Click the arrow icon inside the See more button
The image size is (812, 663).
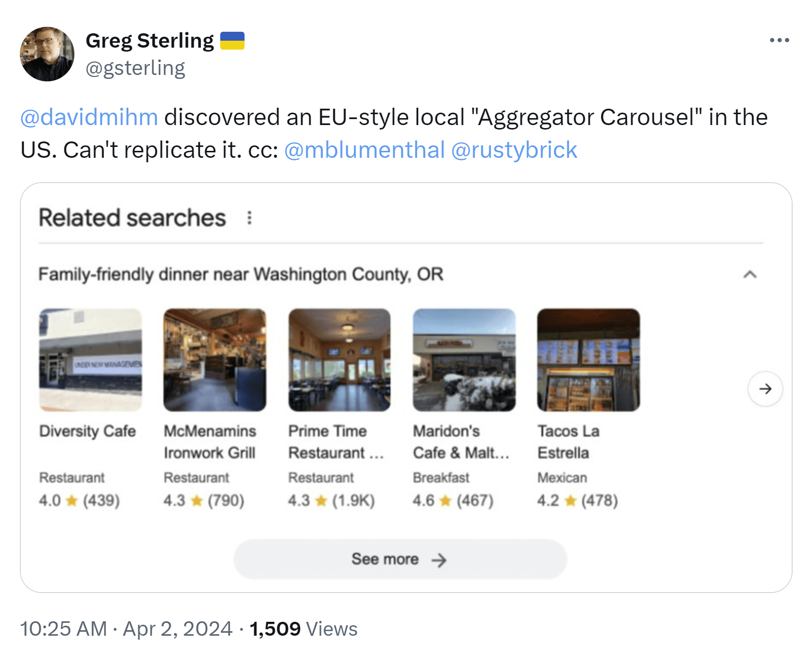pyautogui.click(x=439, y=559)
